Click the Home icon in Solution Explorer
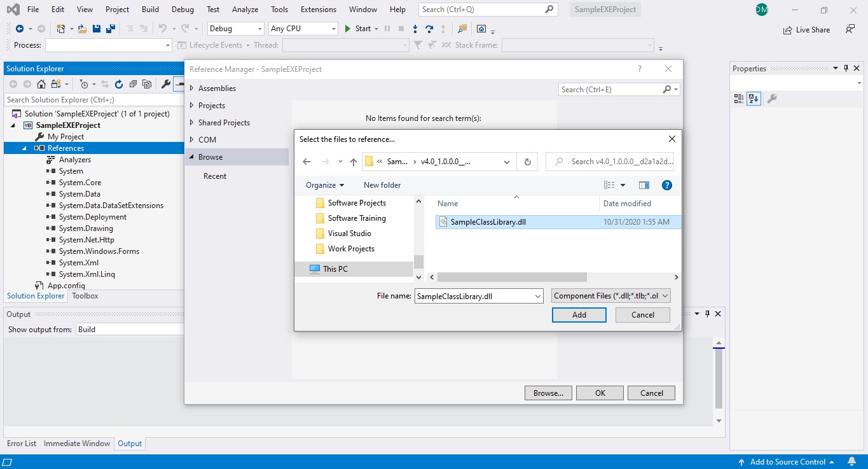Viewport: 868px width, 469px height. 42,83
